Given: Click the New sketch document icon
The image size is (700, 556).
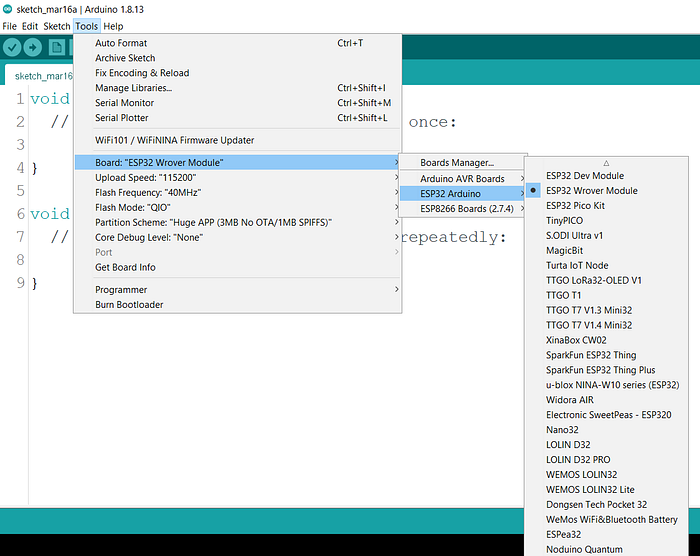Looking at the screenshot, I should tap(57, 47).
